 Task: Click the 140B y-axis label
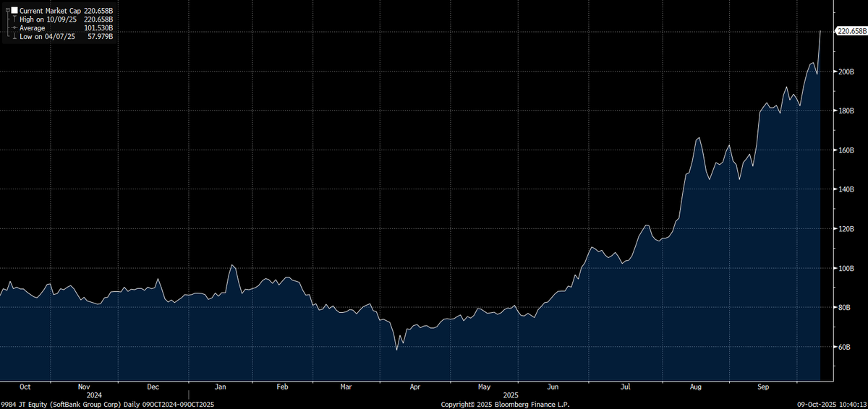(x=847, y=190)
